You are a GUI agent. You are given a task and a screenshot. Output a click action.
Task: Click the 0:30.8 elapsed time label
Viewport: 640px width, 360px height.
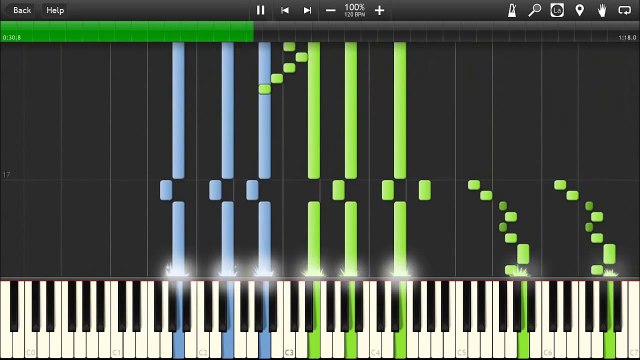coord(11,38)
